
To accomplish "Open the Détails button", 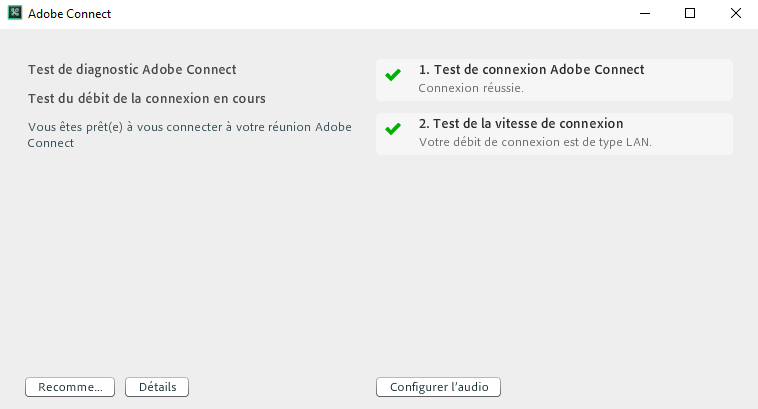I will pos(157,387).
